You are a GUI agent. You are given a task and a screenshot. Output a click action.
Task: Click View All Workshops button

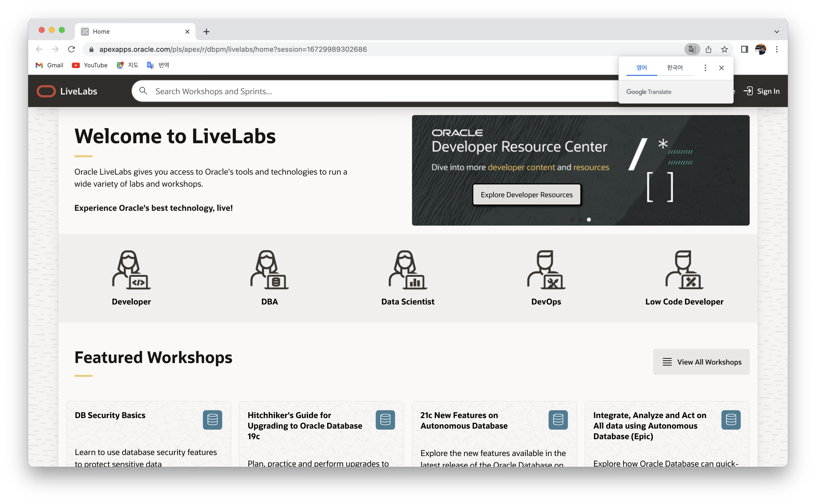pos(701,362)
